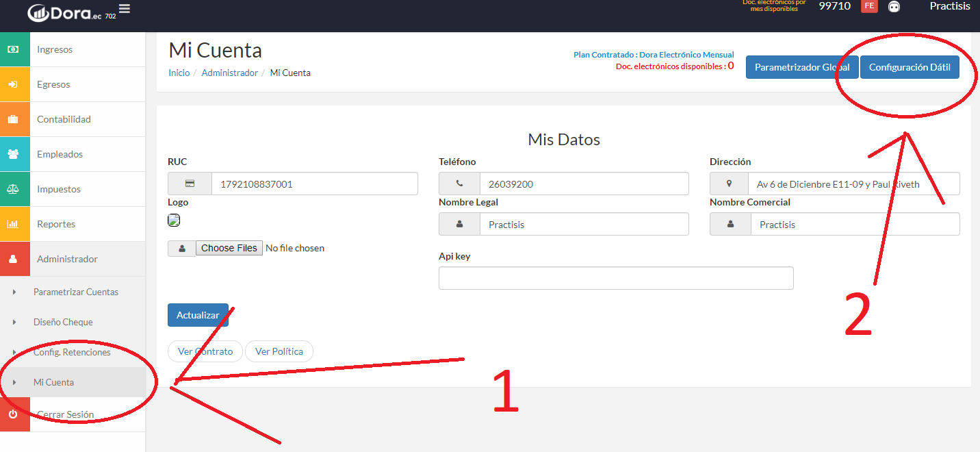Expand Parametrizar Cuentas submenu item
Viewport: 980px width, 452px height.
point(75,292)
